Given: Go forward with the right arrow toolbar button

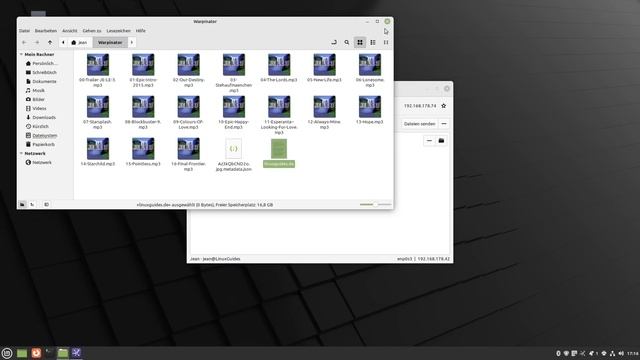Looking at the screenshot, I should (x=37, y=42).
